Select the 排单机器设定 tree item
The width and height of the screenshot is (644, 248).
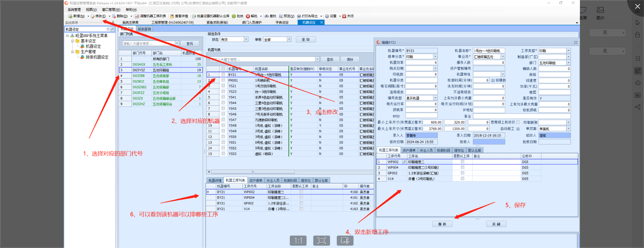[97, 57]
